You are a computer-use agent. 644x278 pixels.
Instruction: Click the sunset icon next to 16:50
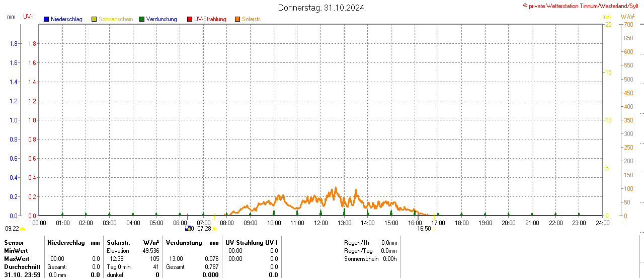tap(434, 229)
